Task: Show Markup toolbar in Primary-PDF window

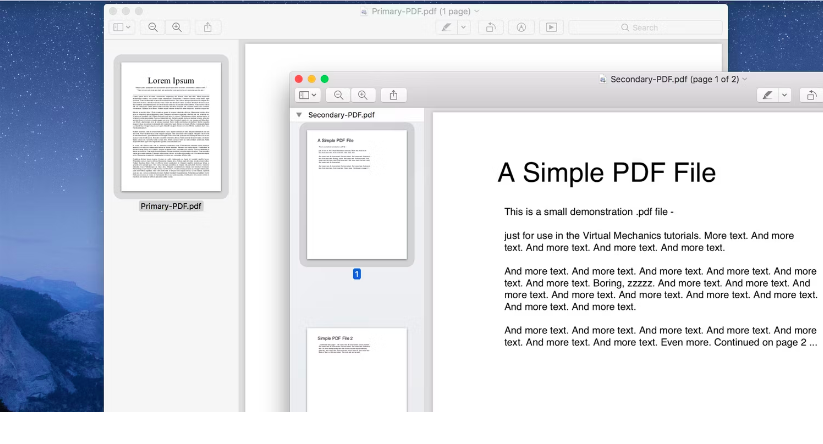Action: tap(521, 27)
